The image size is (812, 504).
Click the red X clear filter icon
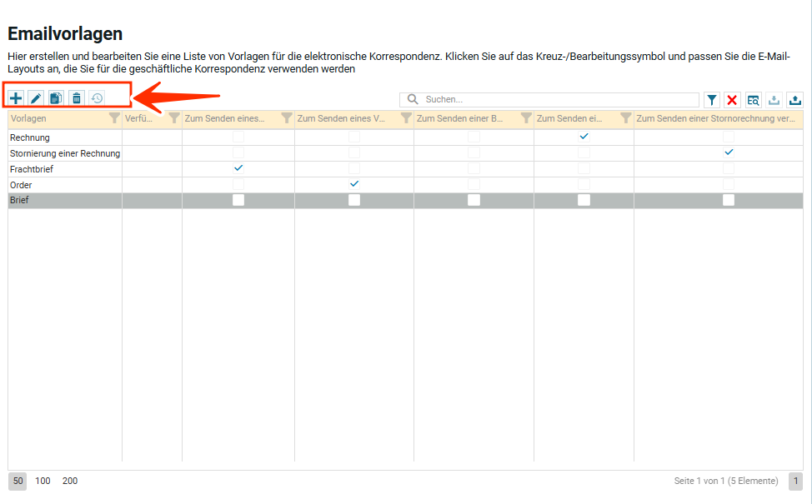(732, 100)
